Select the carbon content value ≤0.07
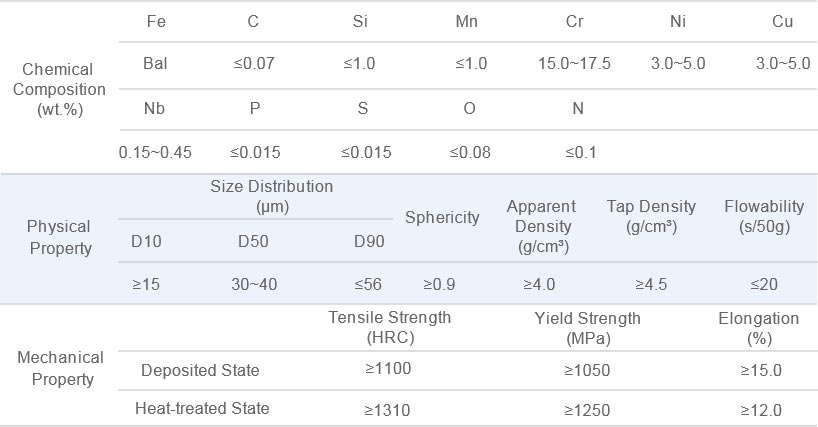 tap(254, 64)
